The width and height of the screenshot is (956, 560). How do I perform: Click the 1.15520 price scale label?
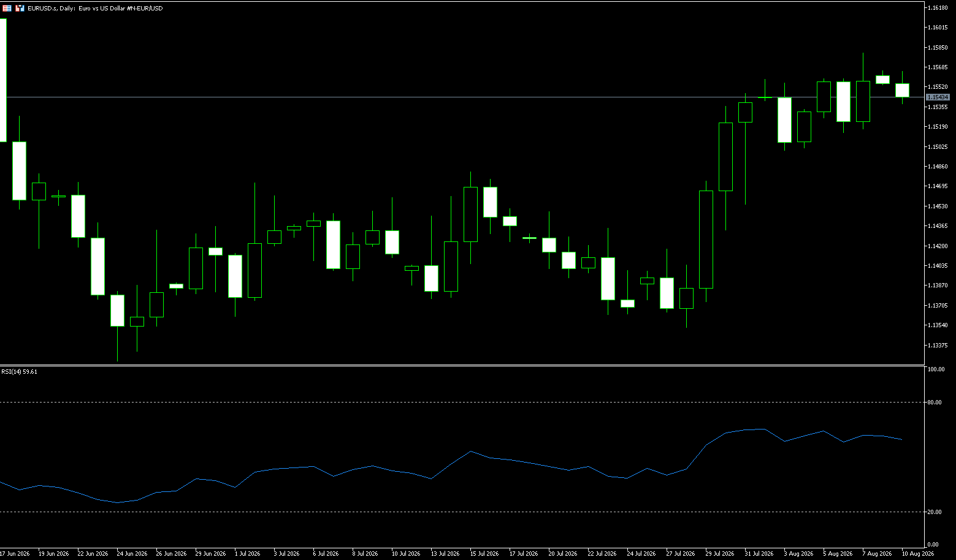(938, 87)
